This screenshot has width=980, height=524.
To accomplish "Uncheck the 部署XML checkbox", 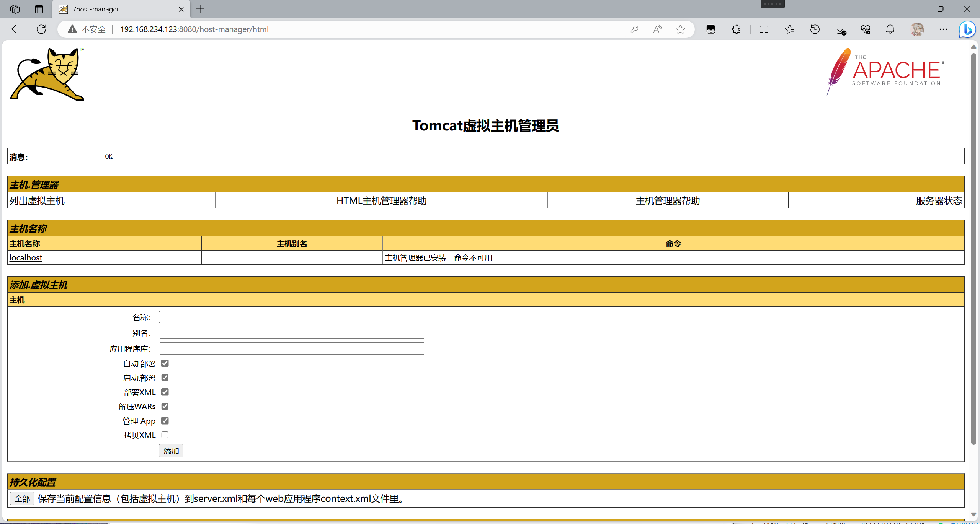I will 165,392.
